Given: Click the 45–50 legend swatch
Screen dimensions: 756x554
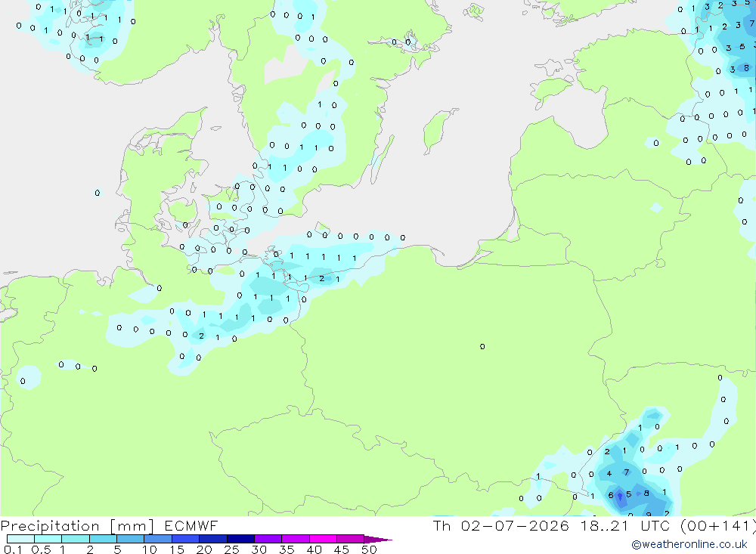Looking at the screenshot, I should 351,539.
